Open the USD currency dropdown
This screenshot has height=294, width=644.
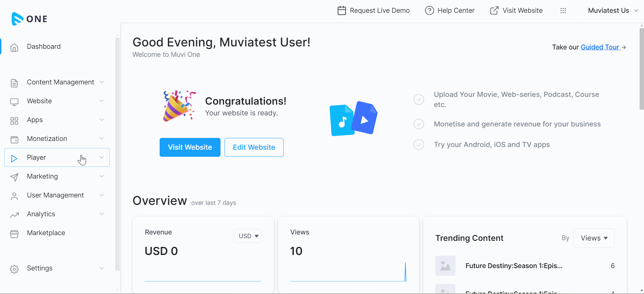click(x=248, y=236)
